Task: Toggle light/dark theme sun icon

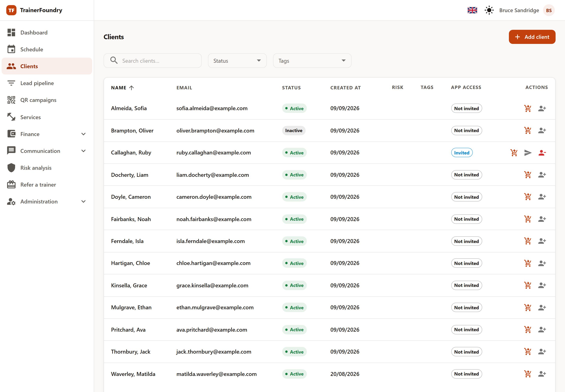Action: point(489,10)
